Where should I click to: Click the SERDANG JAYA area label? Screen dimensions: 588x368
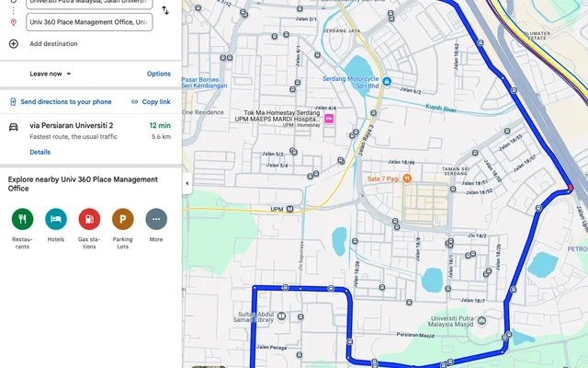click(x=342, y=30)
